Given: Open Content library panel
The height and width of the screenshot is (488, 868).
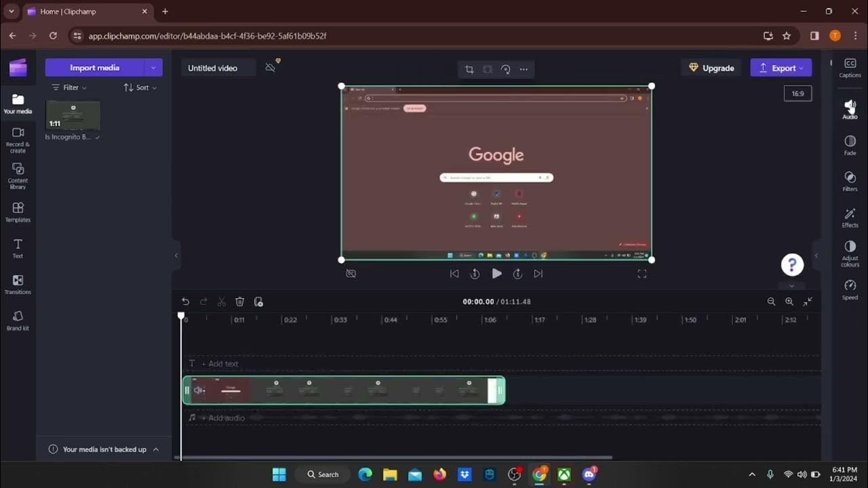Looking at the screenshot, I should pyautogui.click(x=18, y=176).
